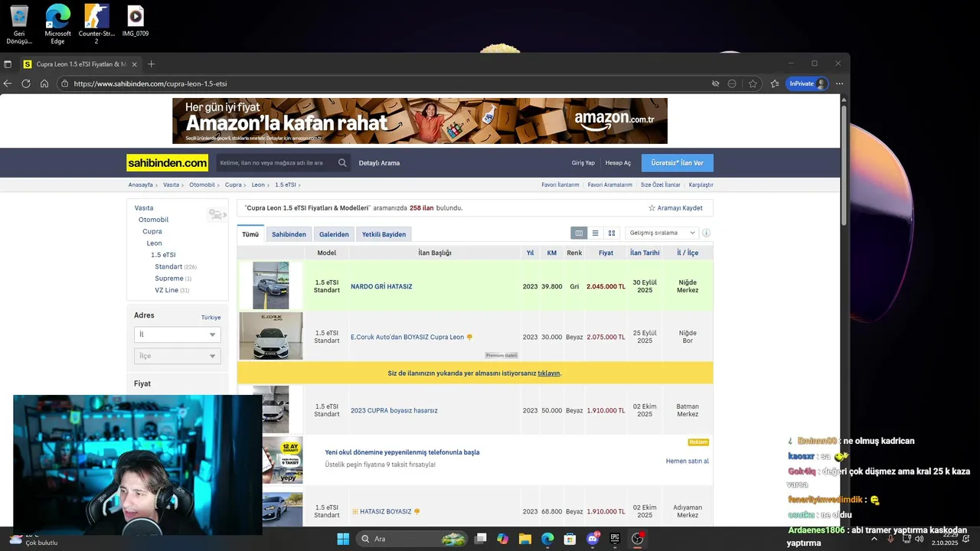Open the Windows Start menu
This screenshot has width=980, height=551.
[343, 539]
